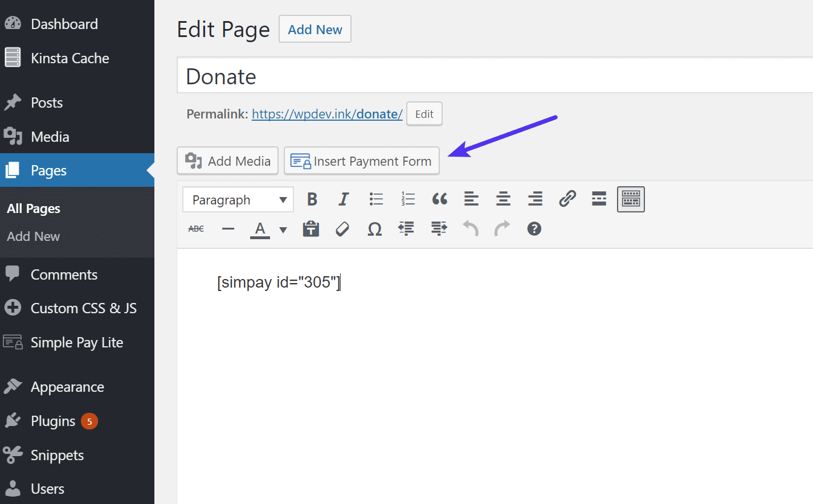
Task: Toggle center text alignment
Action: coord(503,199)
